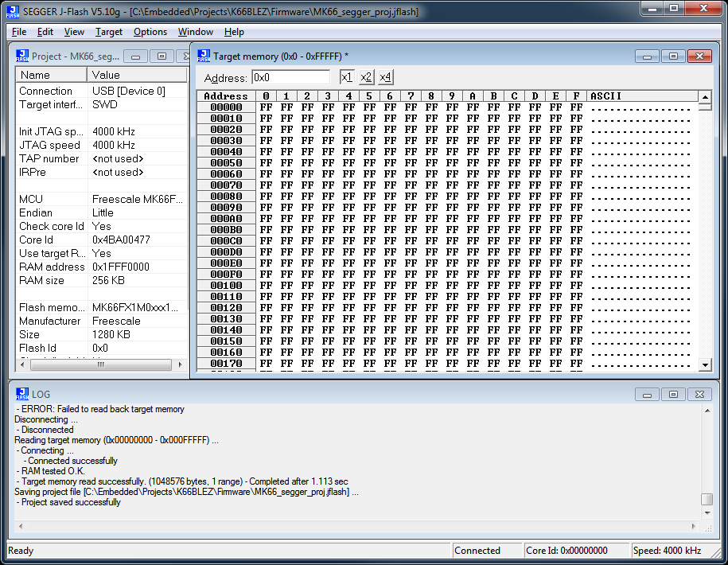Click LOG scroll up arrow
The height and width of the screenshot is (565, 728).
coord(707,411)
